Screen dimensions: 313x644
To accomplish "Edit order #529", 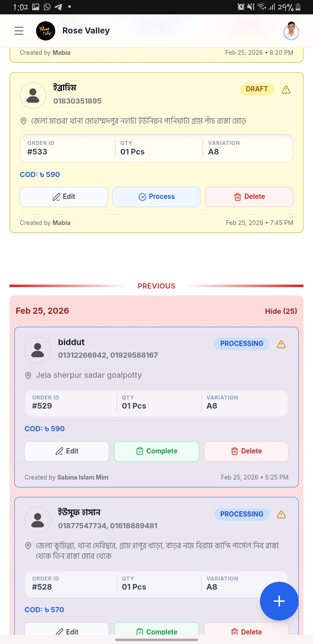I will click(67, 451).
